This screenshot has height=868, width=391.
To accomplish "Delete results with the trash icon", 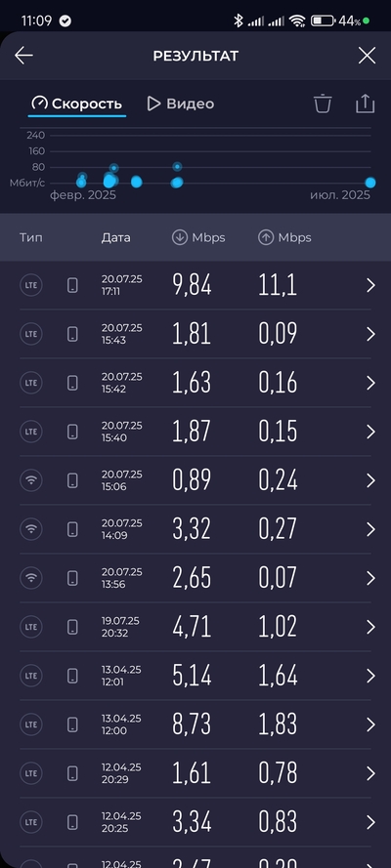I will tap(323, 103).
